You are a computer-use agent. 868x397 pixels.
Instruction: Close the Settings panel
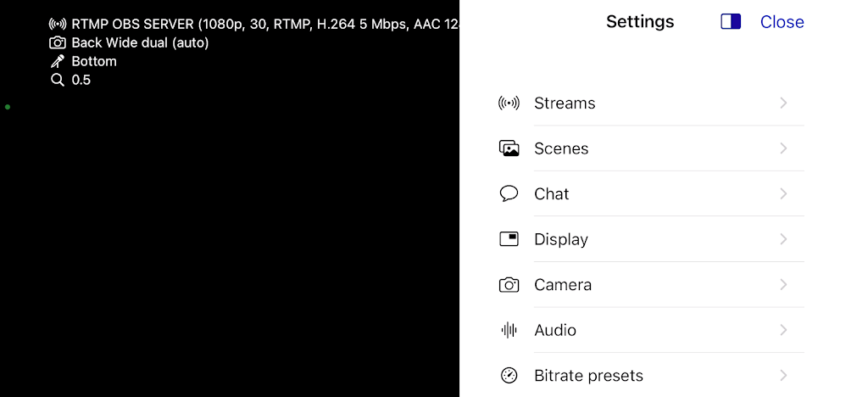coord(782,22)
